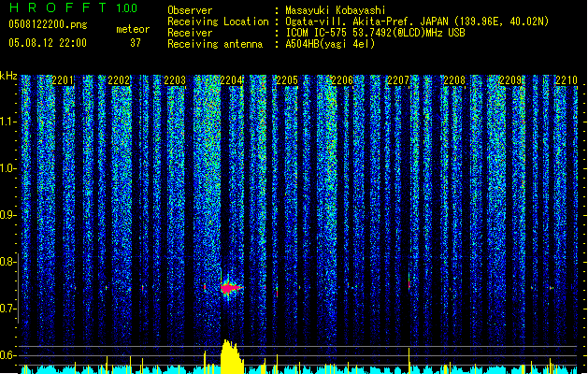
Task: Click the tall yellow power peak below 2204
Action: point(232,357)
